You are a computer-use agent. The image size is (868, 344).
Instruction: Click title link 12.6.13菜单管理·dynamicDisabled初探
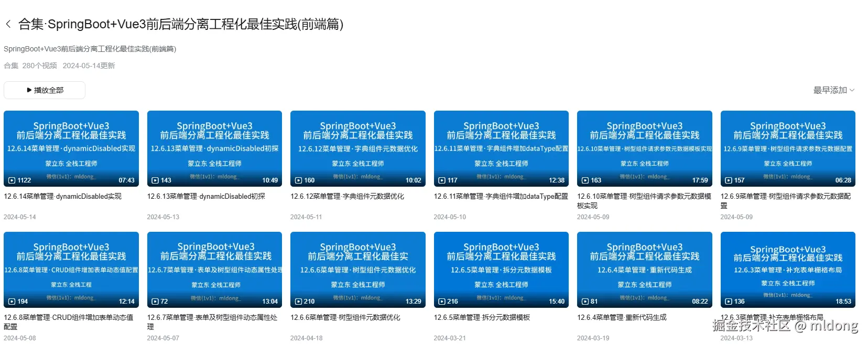point(206,197)
